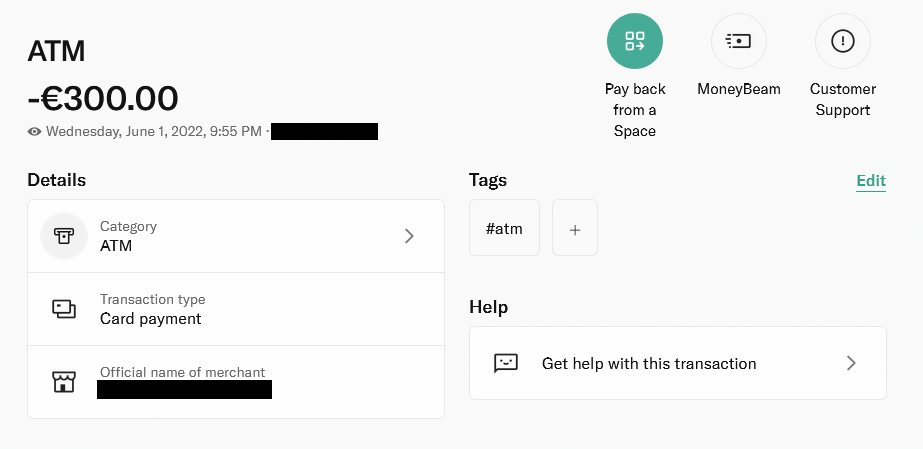Image resolution: width=923 pixels, height=449 pixels.
Task: Open the Category ATM row
Action: [235, 236]
